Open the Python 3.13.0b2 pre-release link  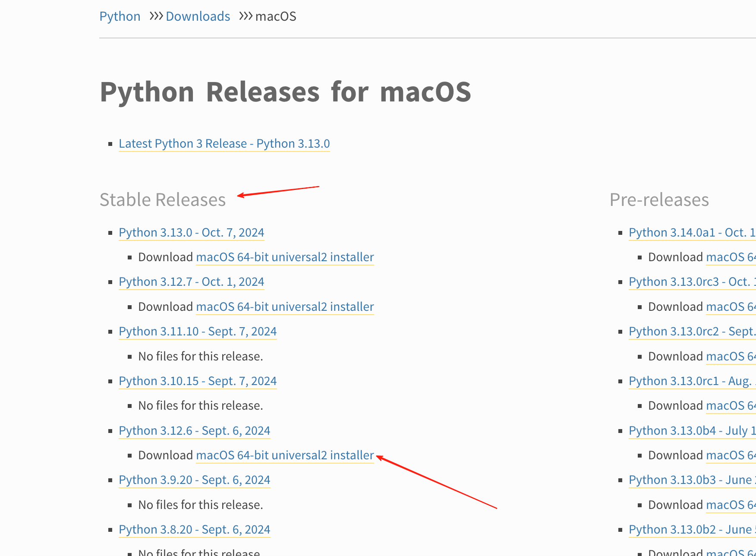click(x=692, y=529)
